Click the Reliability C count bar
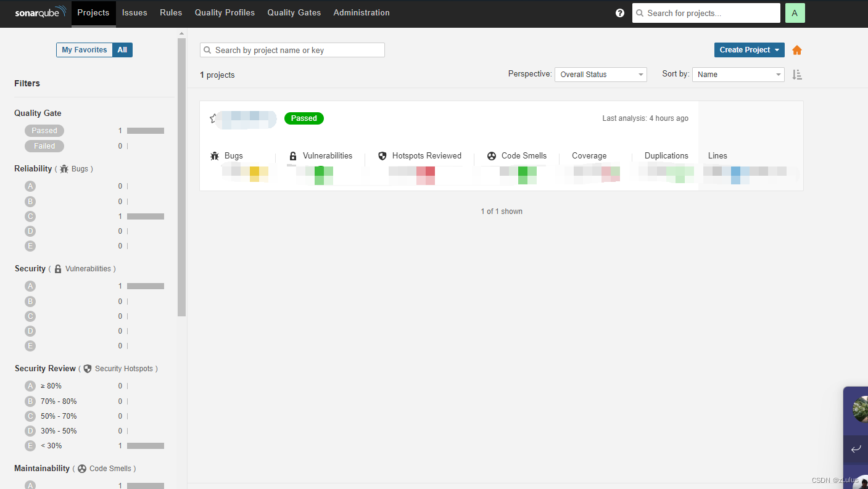This screenshot has height=489, width=868. [x=146, y=216]
